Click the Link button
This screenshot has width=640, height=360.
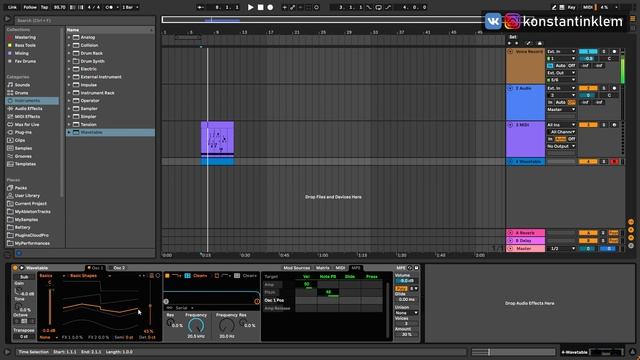coord(12,7)
